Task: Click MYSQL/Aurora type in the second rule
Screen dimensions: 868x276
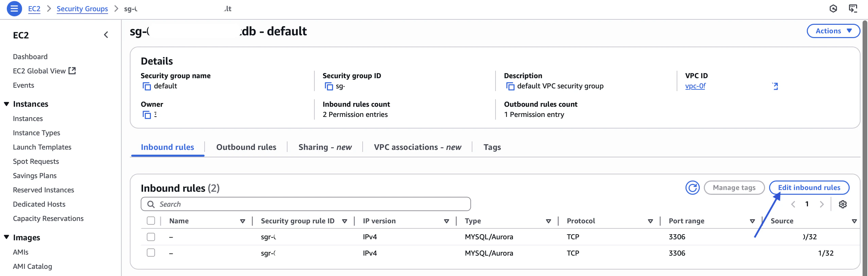Action: pos(489,253)
